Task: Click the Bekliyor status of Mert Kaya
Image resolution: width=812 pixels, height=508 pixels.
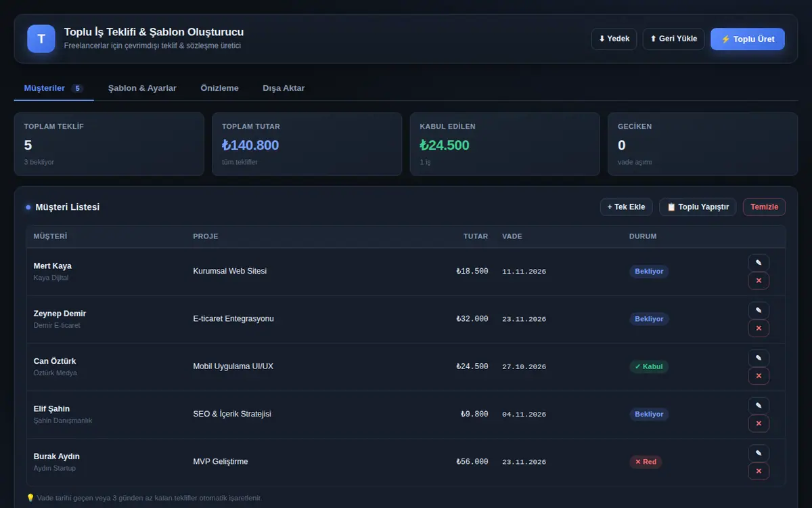Action: (649, 272)
